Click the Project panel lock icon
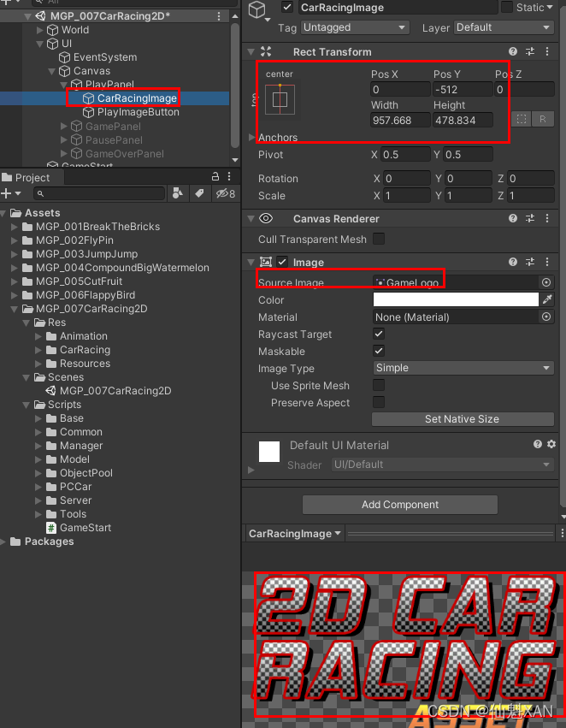 click(x=215, y=176)
